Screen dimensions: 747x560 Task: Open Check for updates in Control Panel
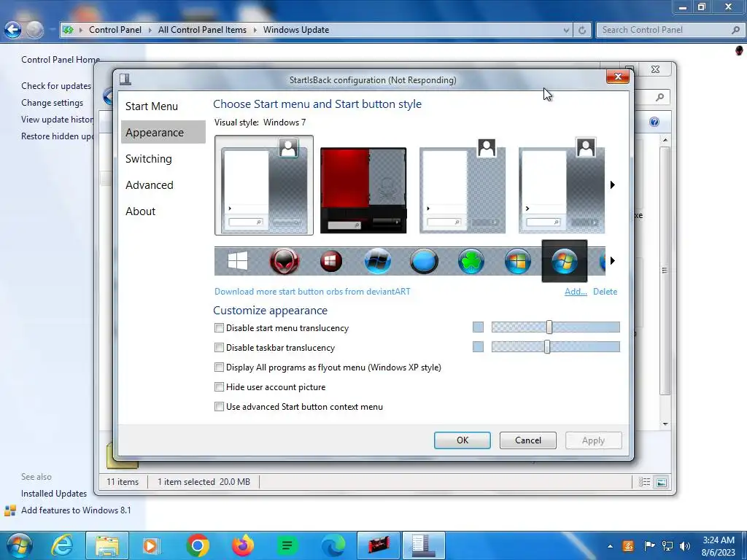click(x=56, y=86)
